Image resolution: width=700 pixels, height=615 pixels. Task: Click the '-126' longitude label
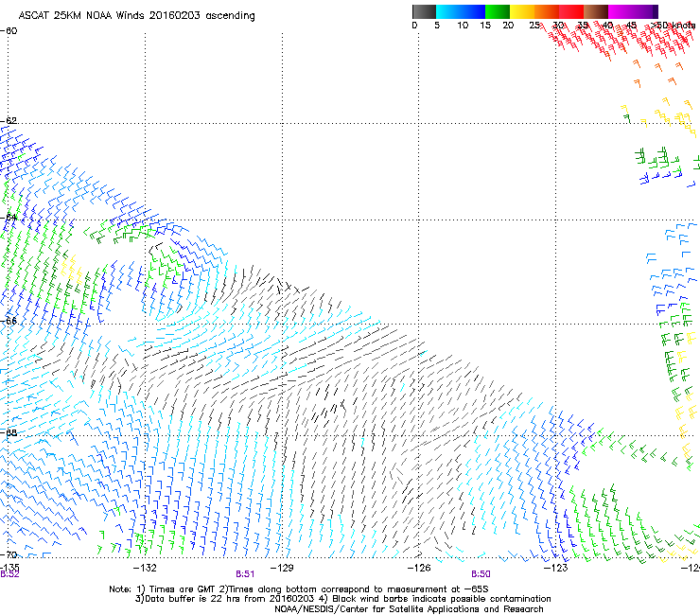(419, 568)
